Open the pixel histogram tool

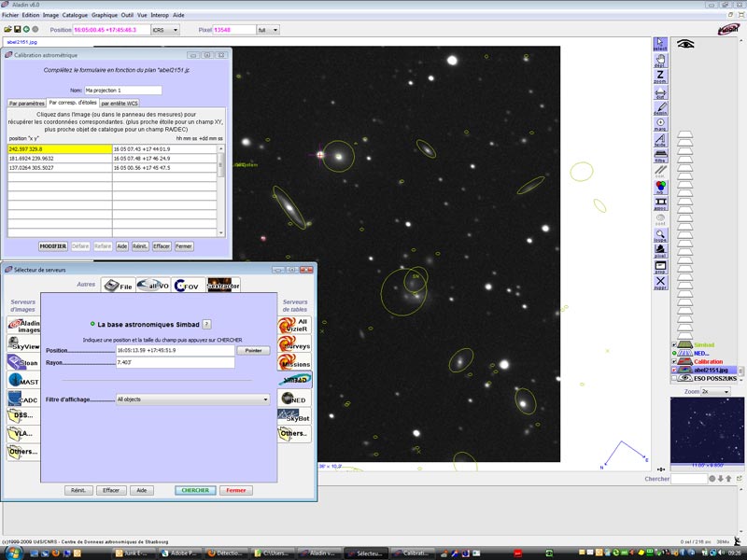[660, 250]
